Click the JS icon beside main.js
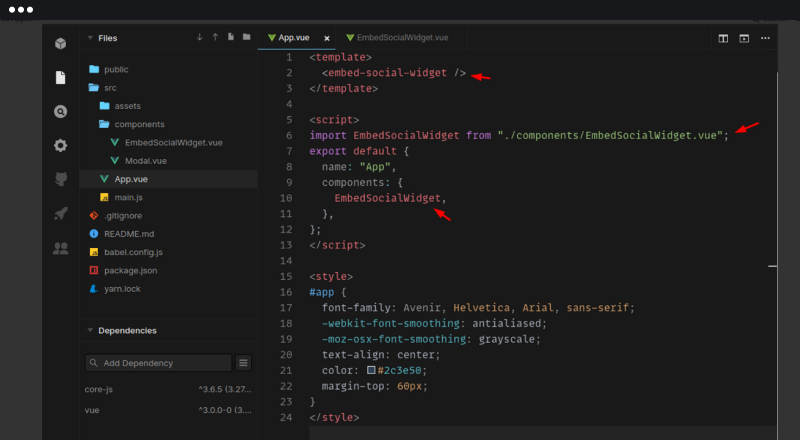The width and height of the screenshot is (800, 440). tap(104, 197)
